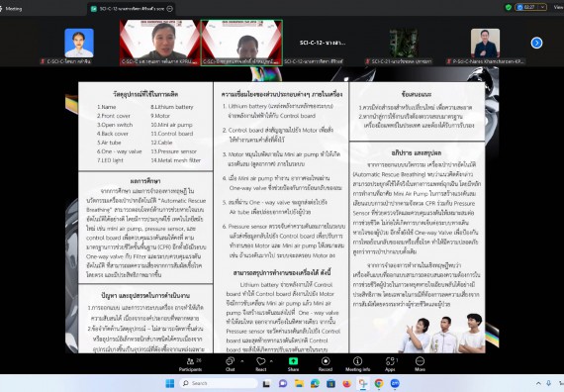Image resolution: width=564 pixels, height=392 pixels.
Task: Select the SCI-C-12 name-only participant tile
Action: [323, 43]
